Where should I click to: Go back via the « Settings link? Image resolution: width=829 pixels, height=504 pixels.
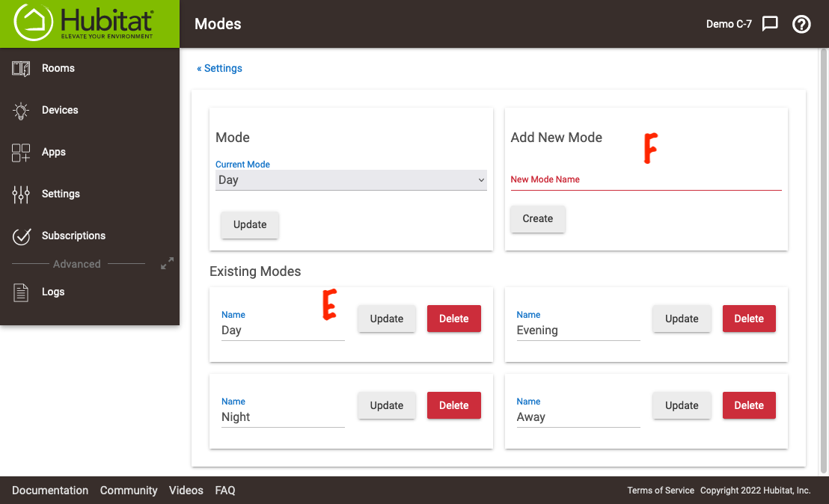click(219, 68)
